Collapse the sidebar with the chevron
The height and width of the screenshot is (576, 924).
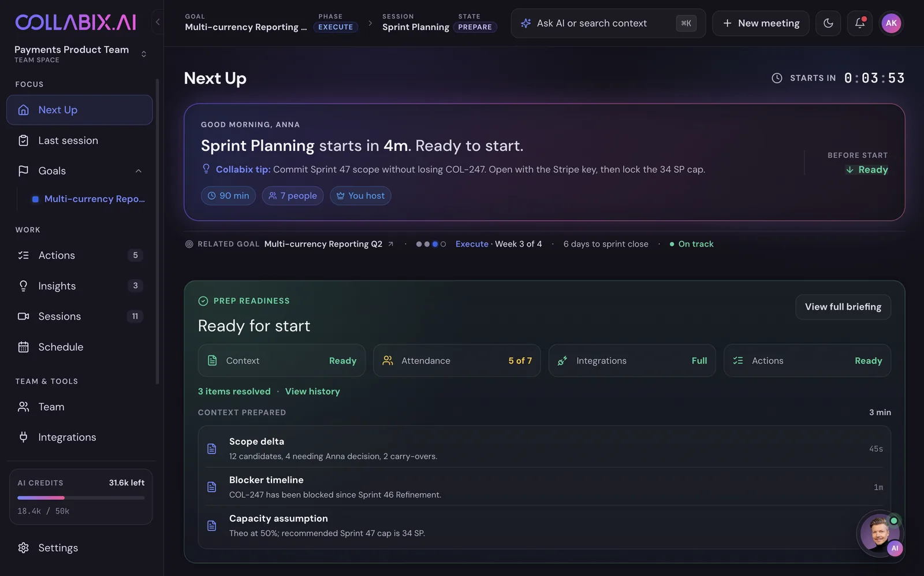click(x=158, y=23)
